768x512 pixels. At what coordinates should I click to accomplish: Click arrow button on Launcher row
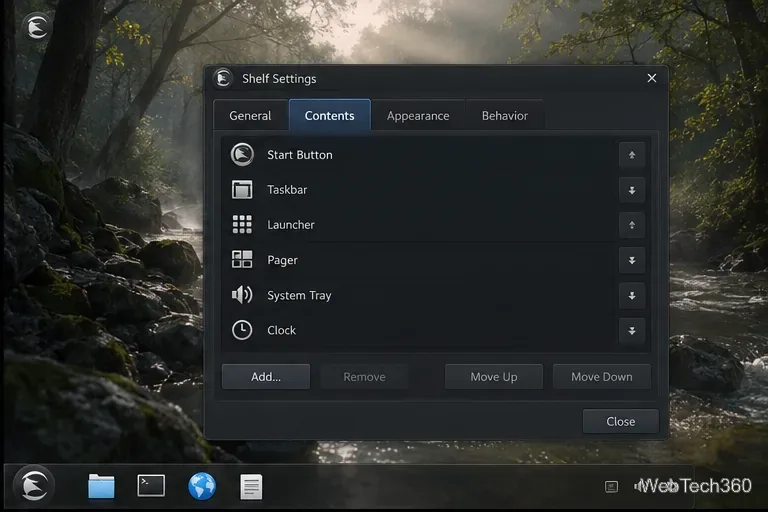click(632, 225)
